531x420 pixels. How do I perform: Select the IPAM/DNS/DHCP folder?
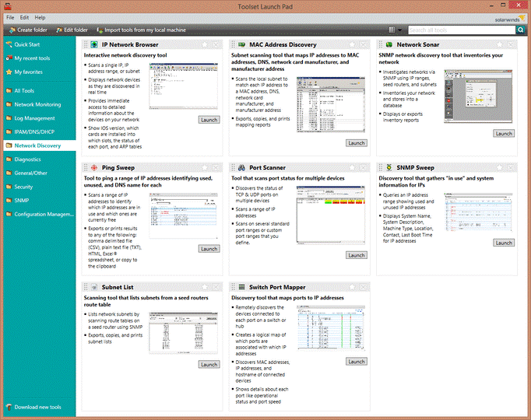point(40,132)
